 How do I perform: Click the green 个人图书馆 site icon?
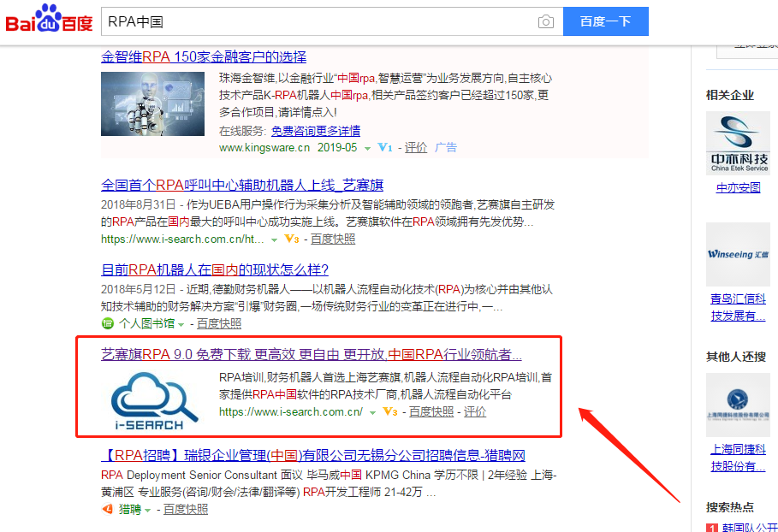[108, 324]
